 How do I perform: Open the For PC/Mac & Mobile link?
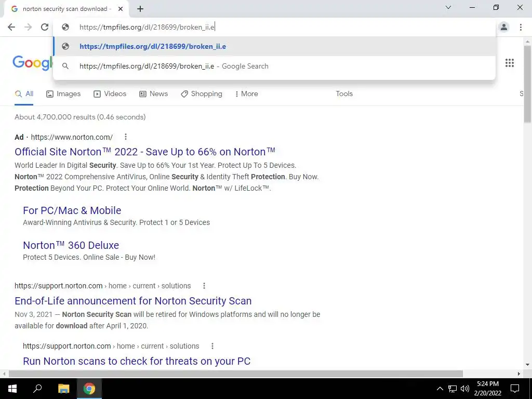[x=72, y=210]
